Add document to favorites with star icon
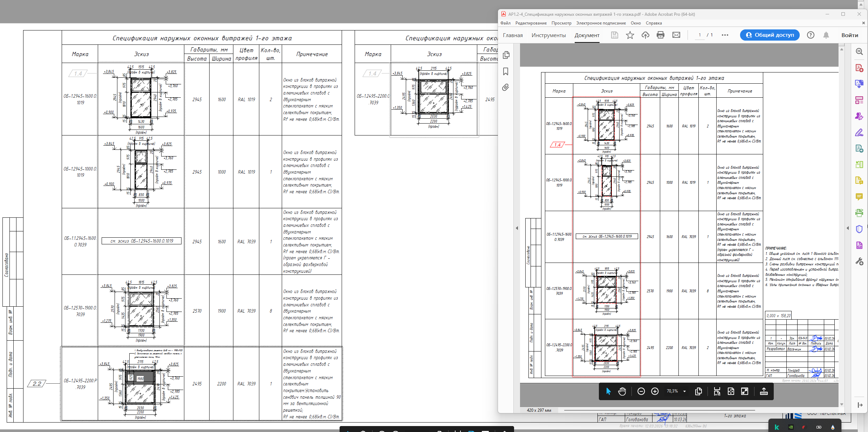Viewport: 868px width, 432px height. [630, 35]
